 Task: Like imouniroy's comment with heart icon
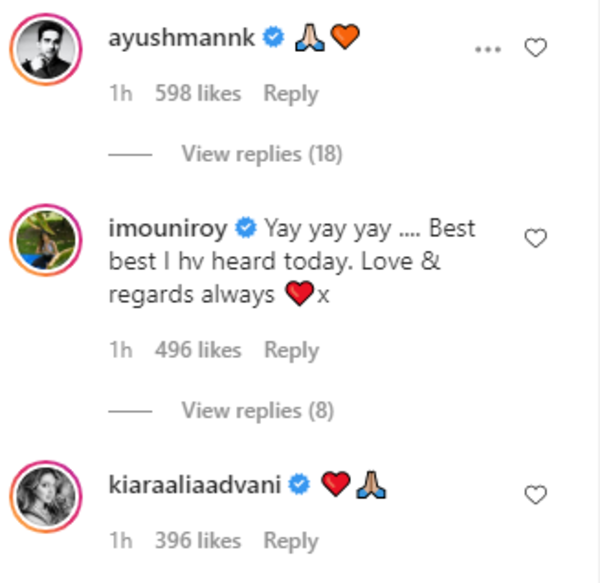535,238
